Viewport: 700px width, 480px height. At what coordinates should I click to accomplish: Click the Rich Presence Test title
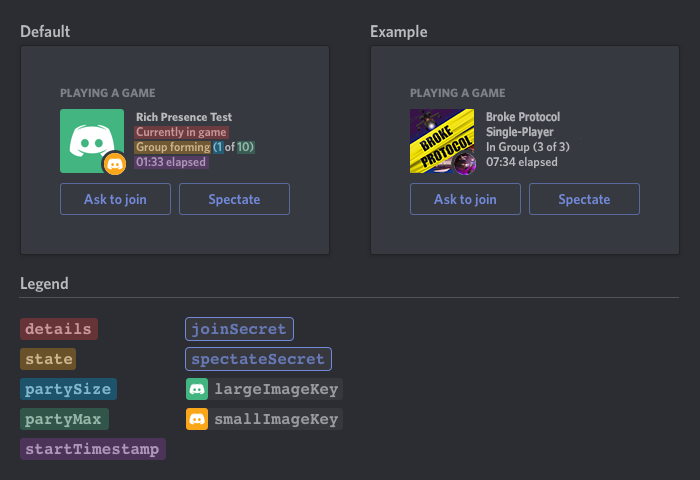pos(184,117)
